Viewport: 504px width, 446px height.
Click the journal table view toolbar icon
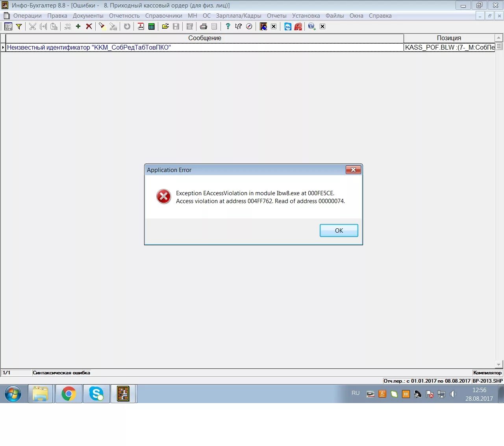(8, 26)
